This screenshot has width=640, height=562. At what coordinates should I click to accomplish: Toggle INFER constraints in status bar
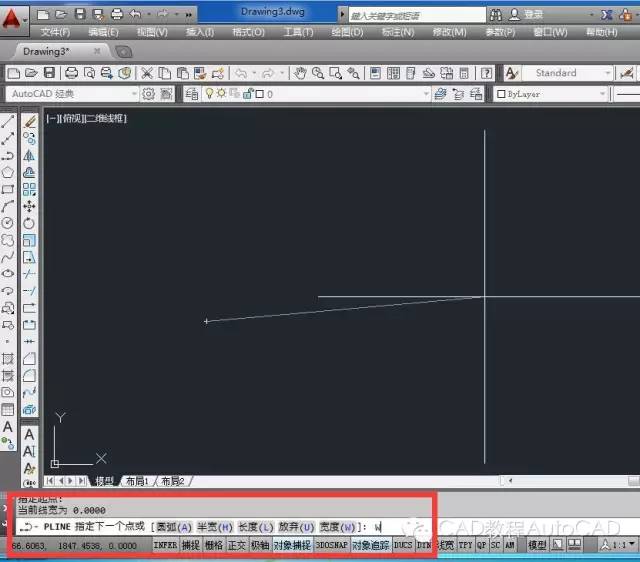coord(165,545)
